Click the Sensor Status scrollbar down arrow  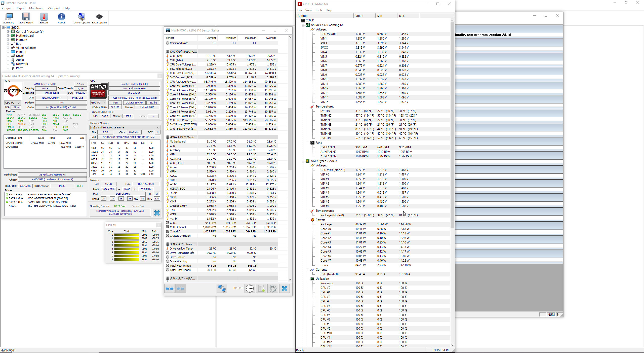290,279
